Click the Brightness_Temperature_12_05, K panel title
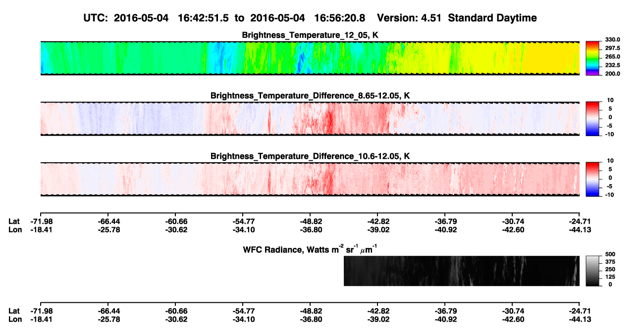 click(x=310, y=35)
